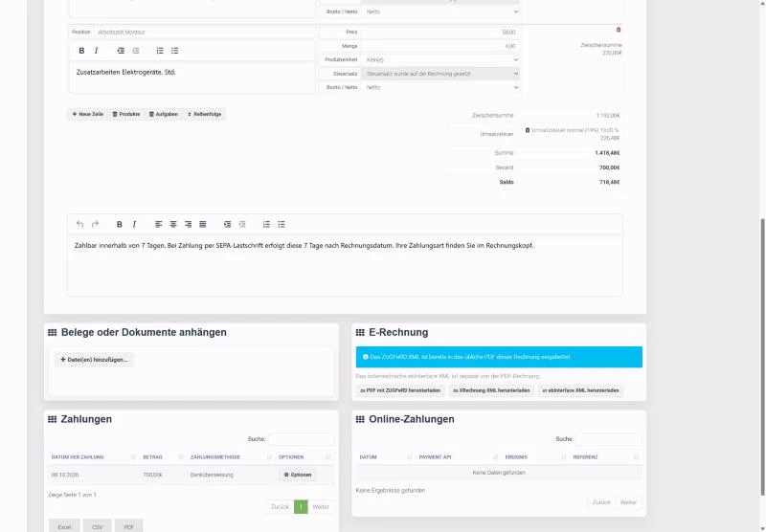766x532 pixels.
Task: Redo in the payment terms editor toolbar
Action: (x=95, y=224)
